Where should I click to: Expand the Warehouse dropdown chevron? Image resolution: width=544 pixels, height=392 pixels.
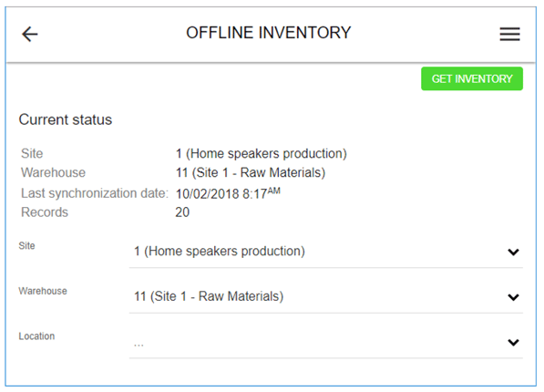point(513,297)
